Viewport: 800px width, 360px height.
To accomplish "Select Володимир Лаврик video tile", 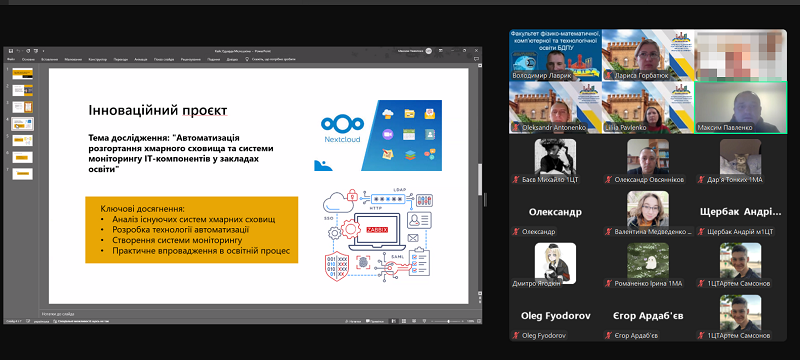I will point(555,55).
